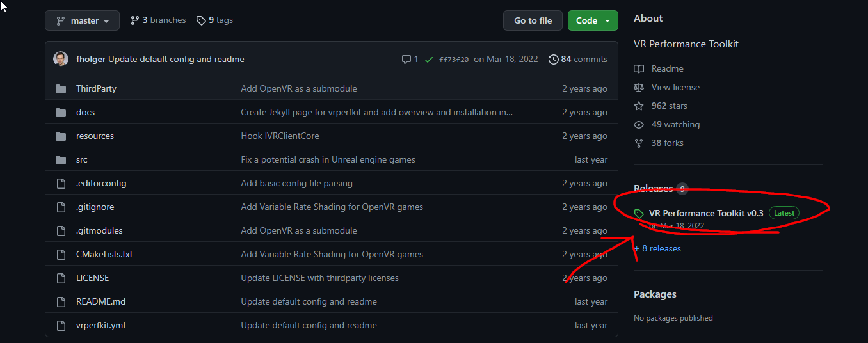The height and width of the screenshot is (343, 868).
Task: Click the file icon beside LICENSE
Action: 61,278
